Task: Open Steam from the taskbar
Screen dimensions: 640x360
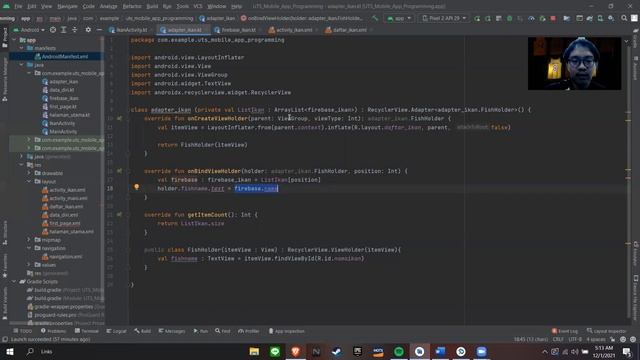Action: 337,351
